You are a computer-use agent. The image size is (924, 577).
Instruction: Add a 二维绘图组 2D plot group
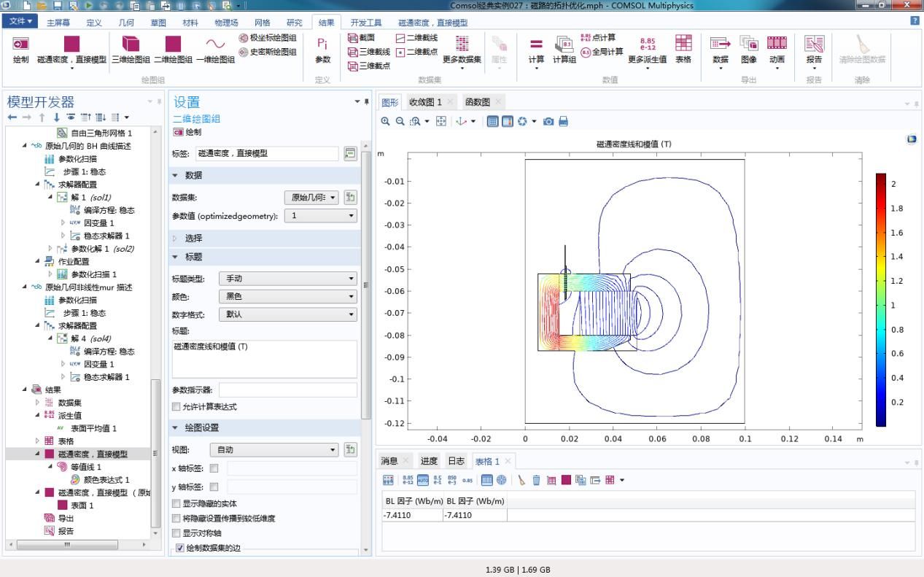(173, 49)
